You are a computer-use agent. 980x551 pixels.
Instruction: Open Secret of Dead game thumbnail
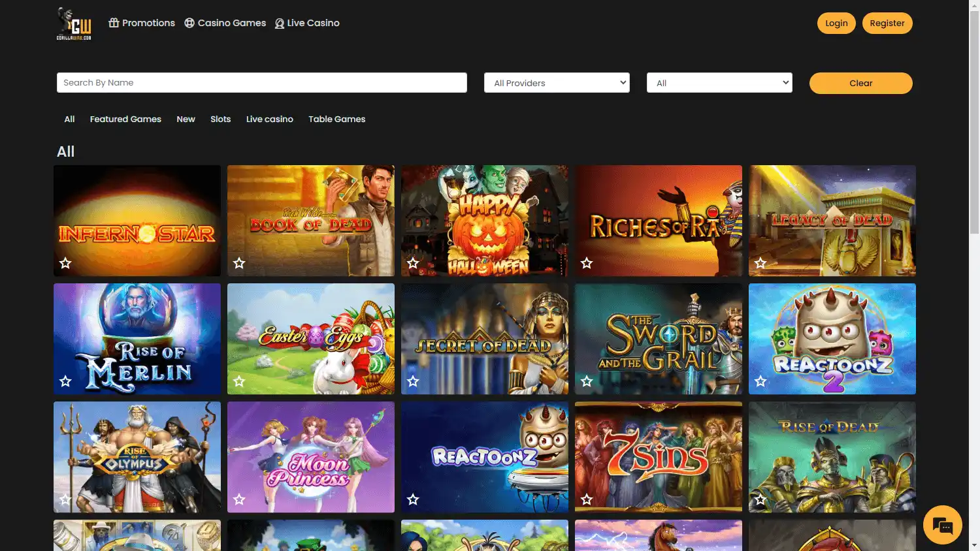(x=485, y=339)
